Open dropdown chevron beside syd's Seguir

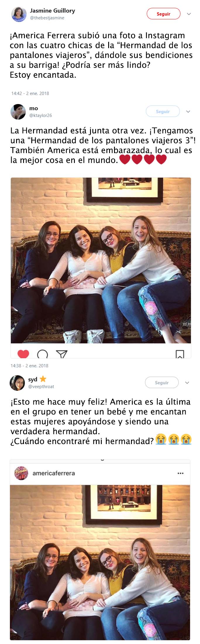(x=187, y=383)
